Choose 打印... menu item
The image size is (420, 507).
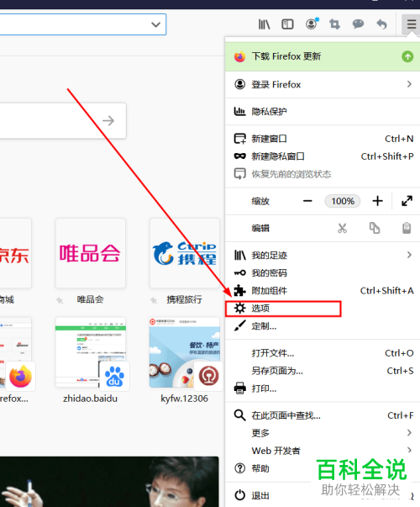click(x=323, y=388)
